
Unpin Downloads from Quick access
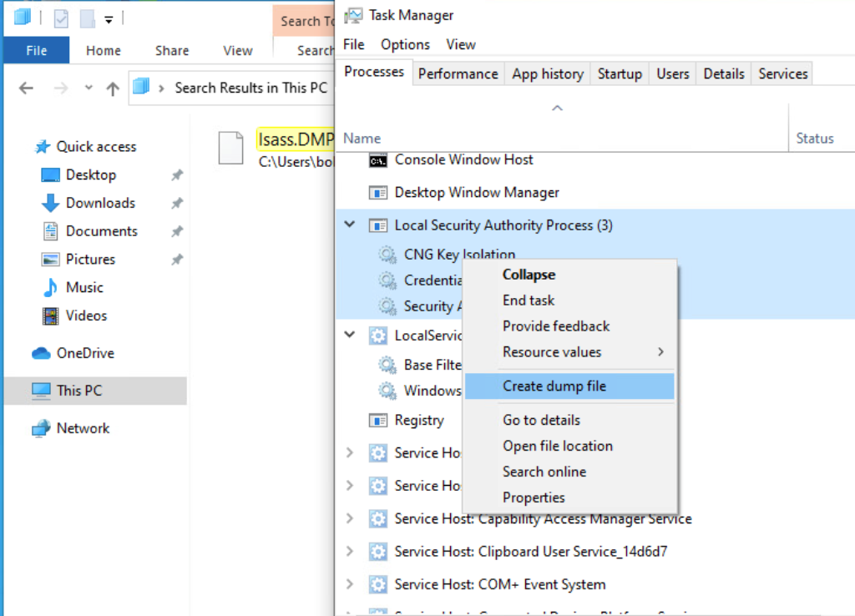176,203
